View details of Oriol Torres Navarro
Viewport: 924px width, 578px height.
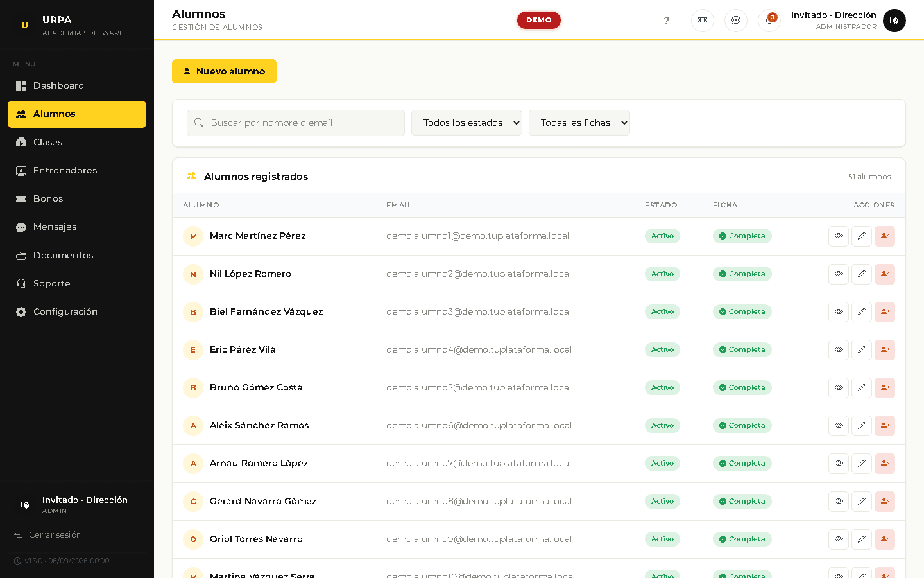click(x=839, y=539)
